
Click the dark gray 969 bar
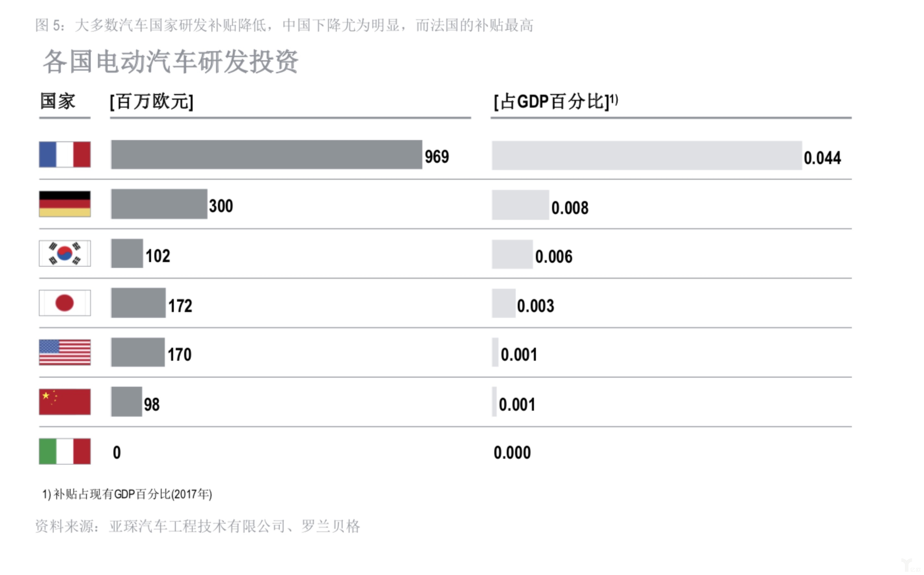266,154
